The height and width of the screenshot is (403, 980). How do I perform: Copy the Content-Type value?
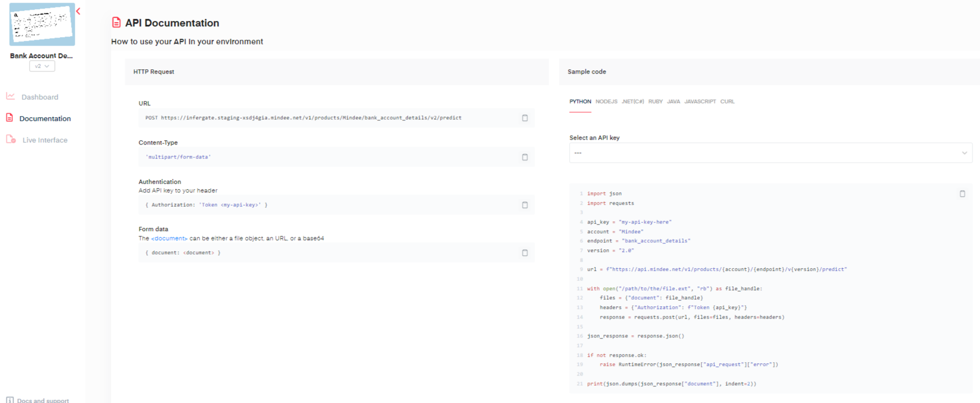coord(524,157)
